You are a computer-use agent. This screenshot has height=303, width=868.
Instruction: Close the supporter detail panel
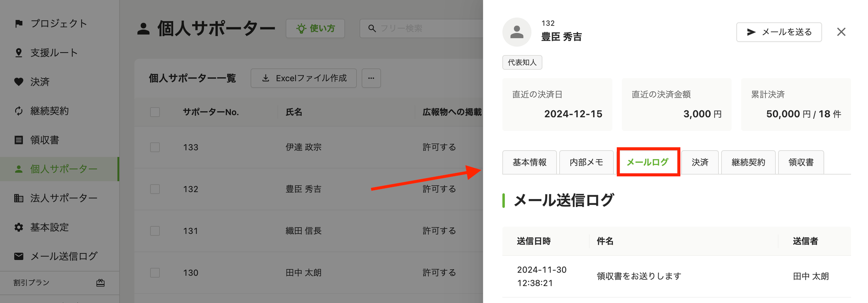[841, 32]
